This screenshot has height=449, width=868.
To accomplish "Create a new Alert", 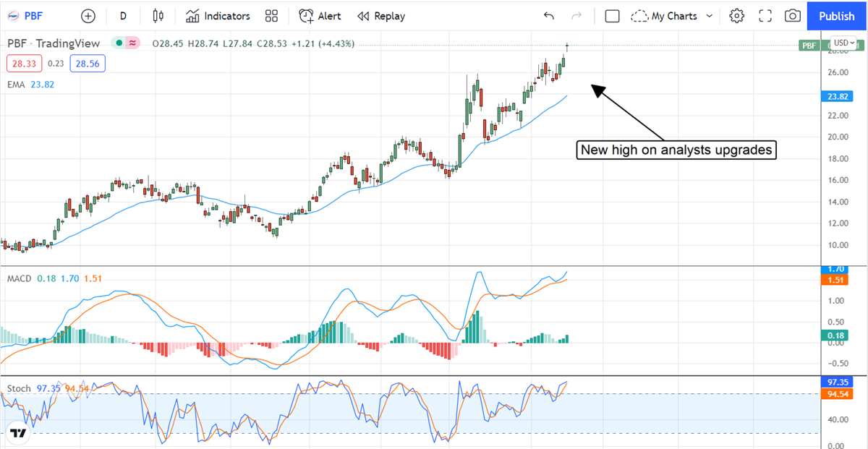I will coord(320,16).
